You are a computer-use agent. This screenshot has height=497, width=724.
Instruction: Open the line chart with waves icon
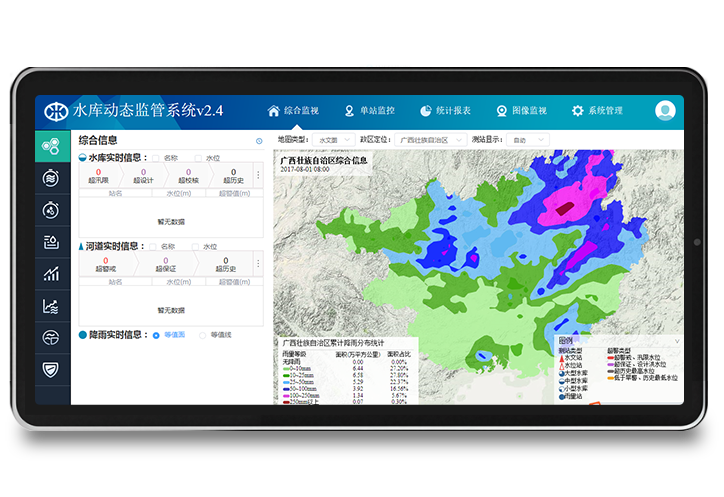pyautogui.click(x=52, y=306)
